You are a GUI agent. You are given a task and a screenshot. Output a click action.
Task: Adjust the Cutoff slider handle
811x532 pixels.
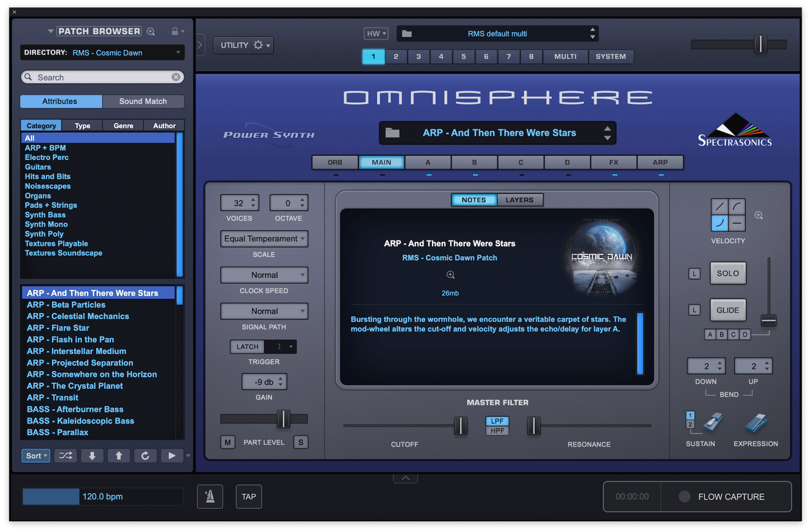[461, 425]
